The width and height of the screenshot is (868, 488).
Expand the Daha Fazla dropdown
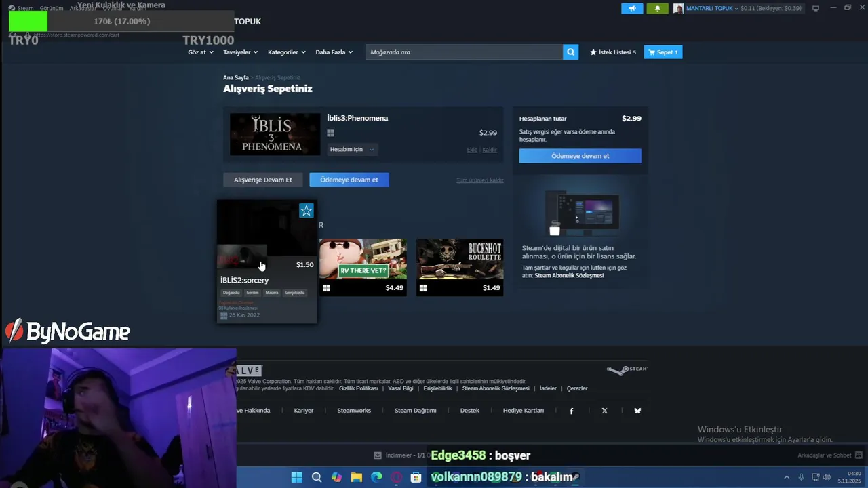click(334, 52)
